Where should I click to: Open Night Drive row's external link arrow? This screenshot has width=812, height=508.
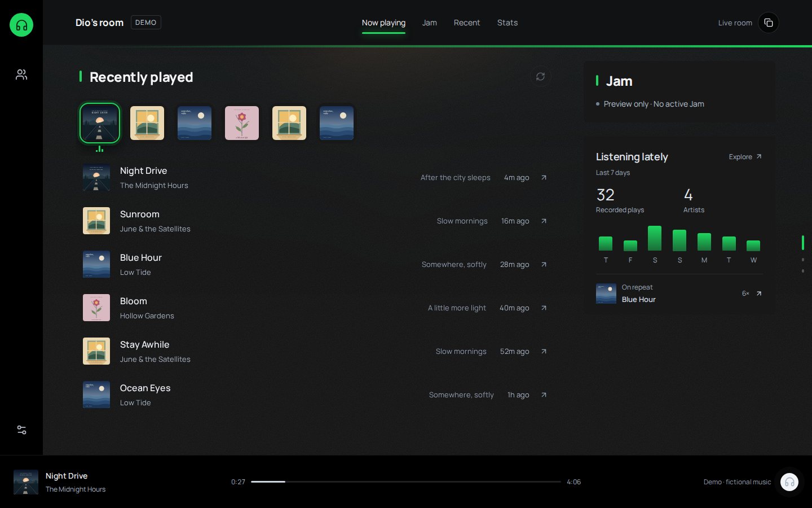coord(544,177)
